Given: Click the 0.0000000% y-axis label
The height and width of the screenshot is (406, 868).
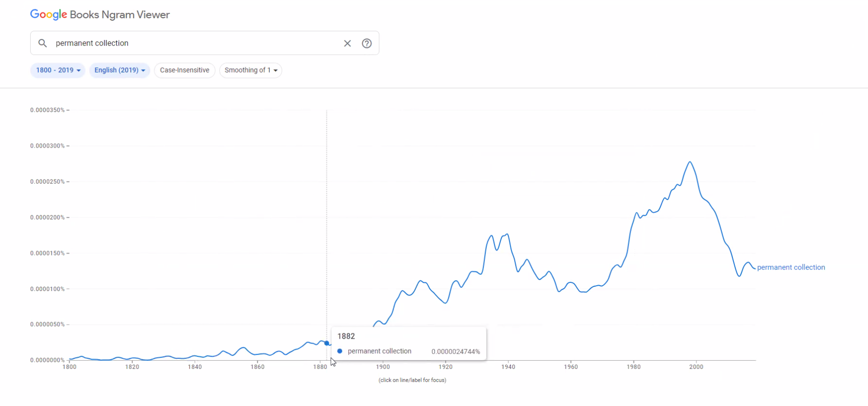Looking at the screenshot, I should coord(47,360).
